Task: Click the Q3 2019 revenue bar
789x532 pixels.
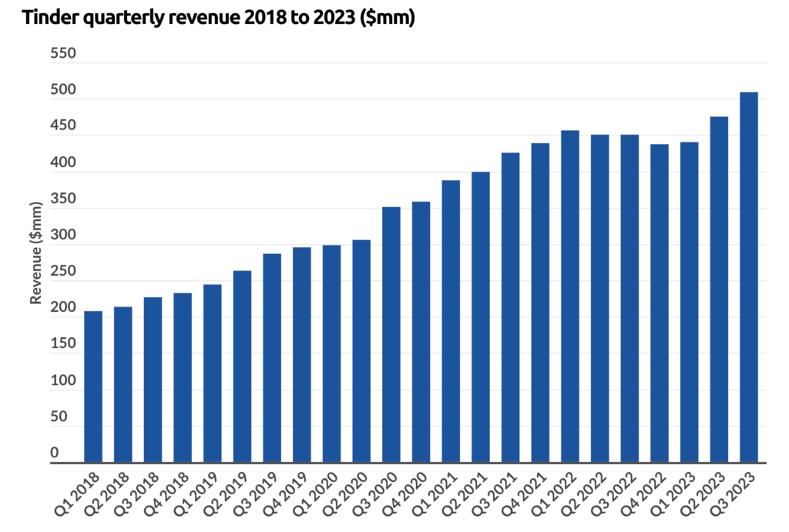Action: click(272, 358)
